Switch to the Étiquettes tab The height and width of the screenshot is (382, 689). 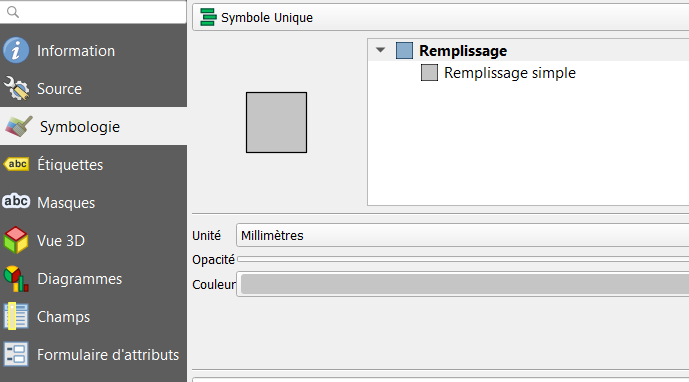pyautogui.click(x=93, y=164)
